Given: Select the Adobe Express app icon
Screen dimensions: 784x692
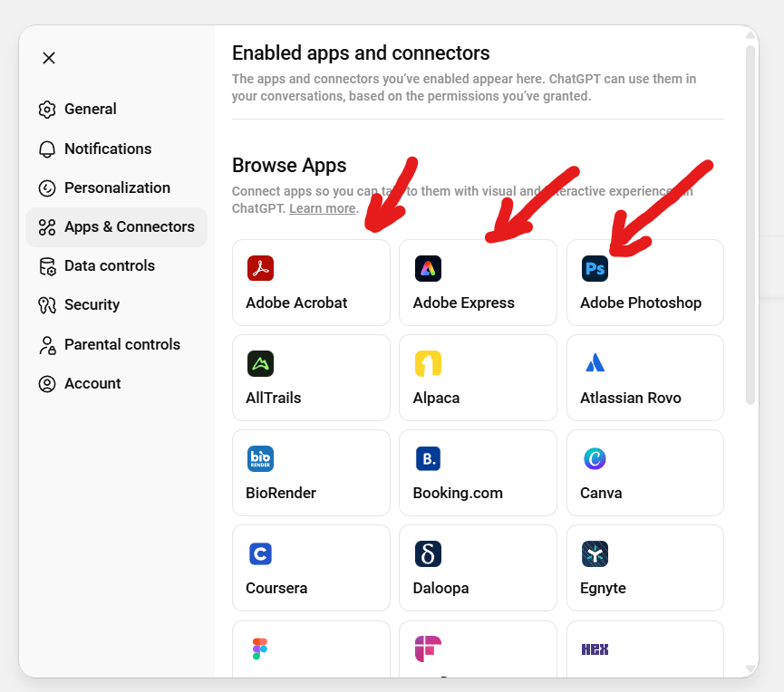Looking at the screenshot, I should [428, 268].
